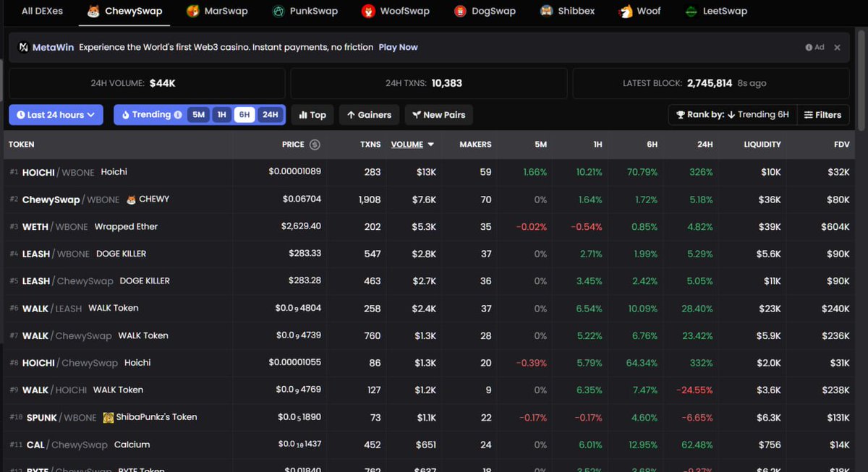
Task: Sort by the LIQUIDITY column header
Action: pyautogui.click(x=762, y=145)
